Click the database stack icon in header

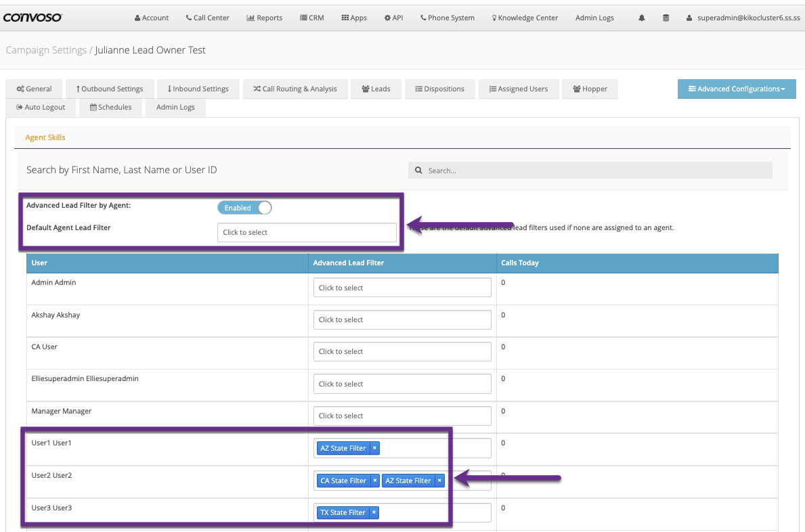click(x=666, y=18)
